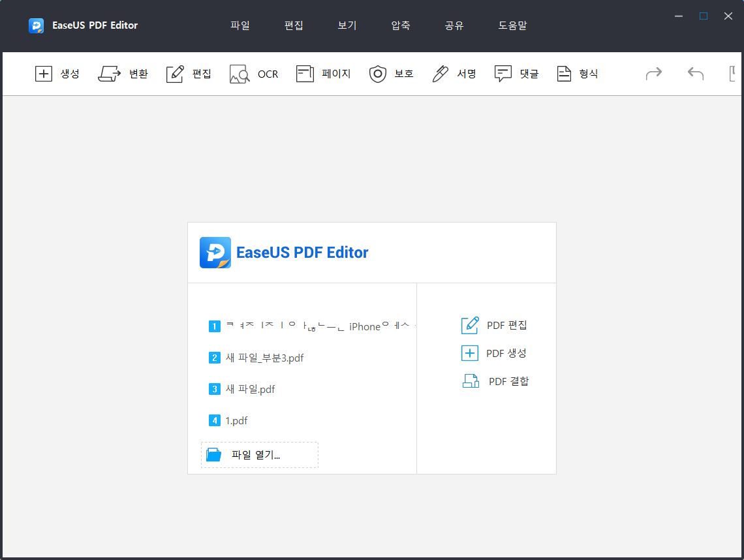This screenshot has width=744, height=560.
Task: Open the 보기 menu
Action: pyautogui.click(x=347, y=25)
